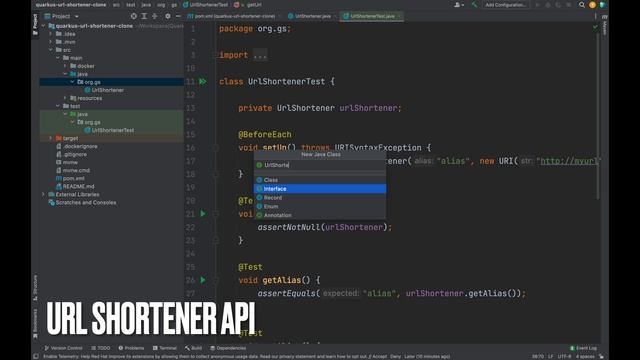This screenshot has width=640, height=360.
Task: Click the tool windows toggle in status bar corner
Action: point(36,356)
